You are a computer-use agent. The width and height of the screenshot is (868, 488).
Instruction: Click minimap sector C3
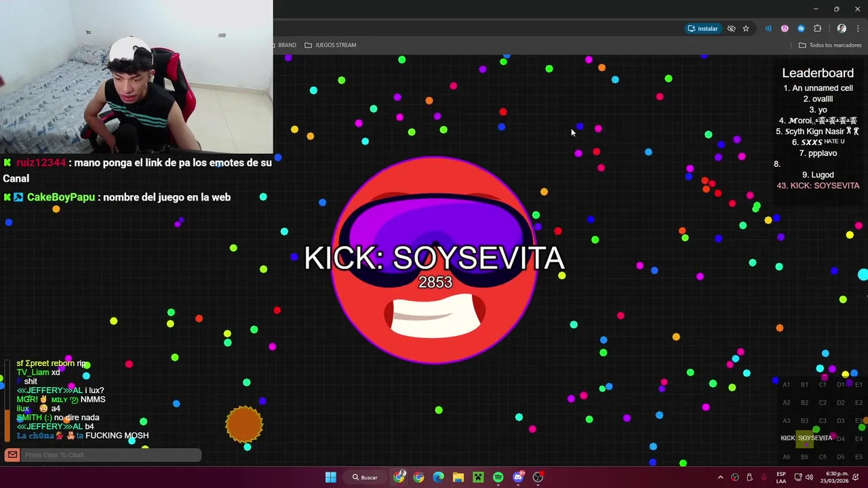click(823, 421)
